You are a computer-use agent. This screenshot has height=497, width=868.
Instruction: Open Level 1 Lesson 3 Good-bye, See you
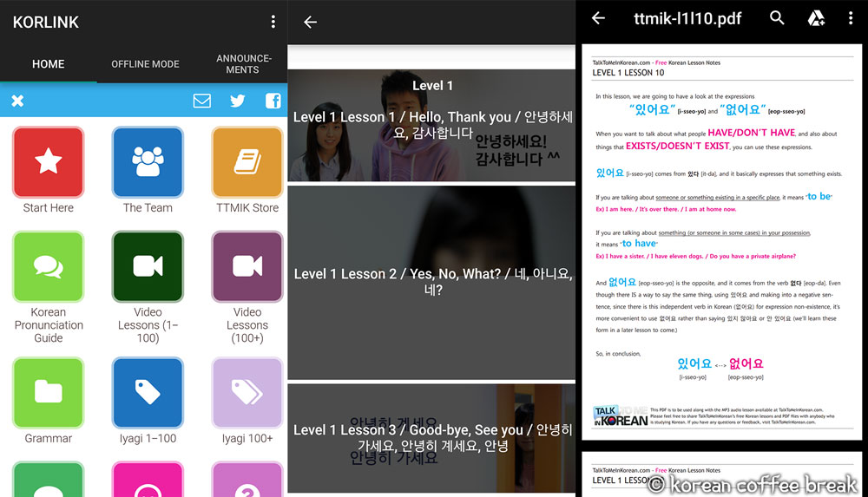[431, 438]
